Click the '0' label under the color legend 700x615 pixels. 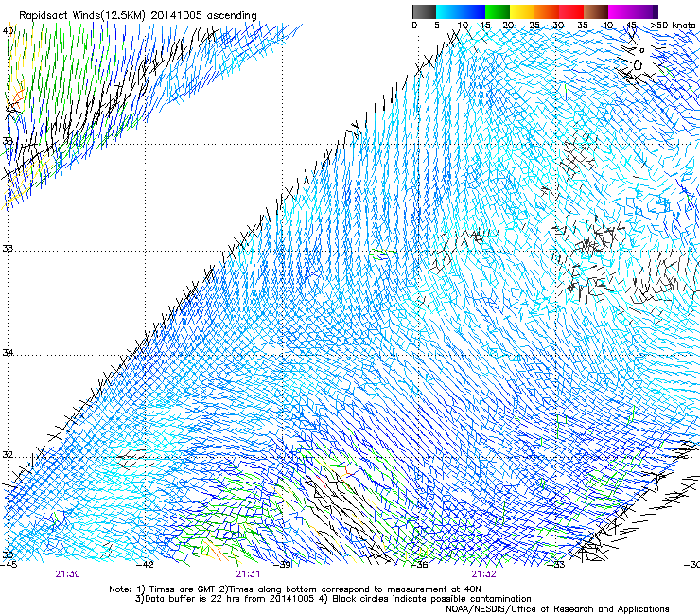pos(414,26)
